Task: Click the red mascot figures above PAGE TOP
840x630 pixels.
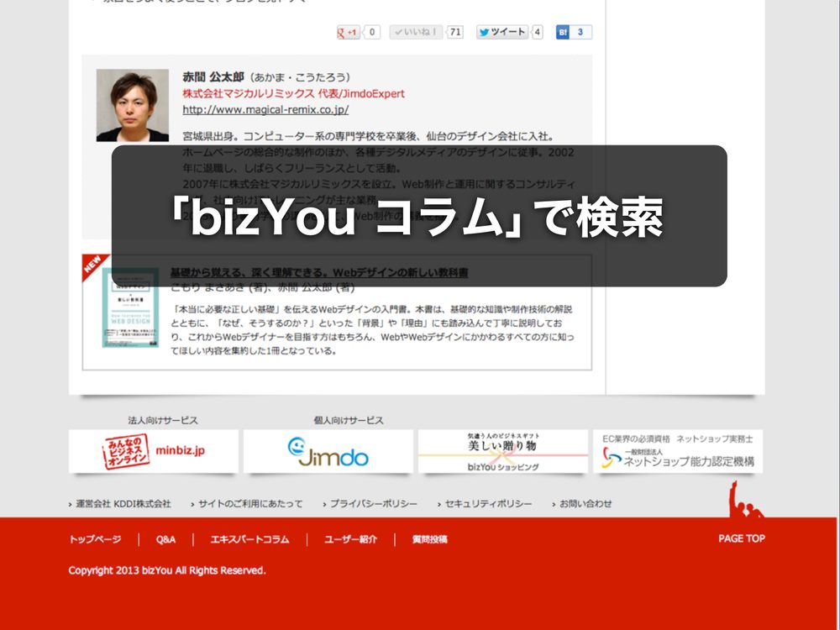Action: click(x=744, y=500)
